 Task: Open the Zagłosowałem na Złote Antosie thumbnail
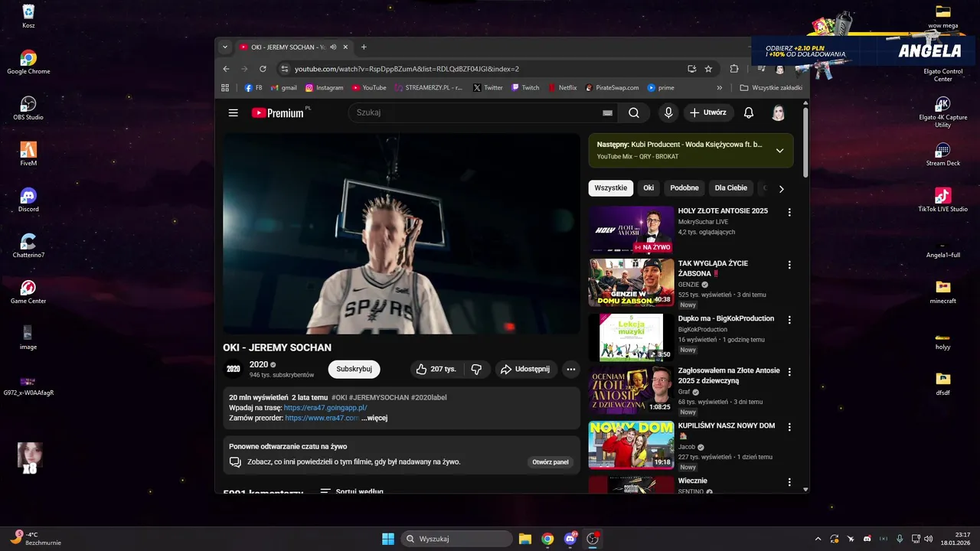(631, 390)
